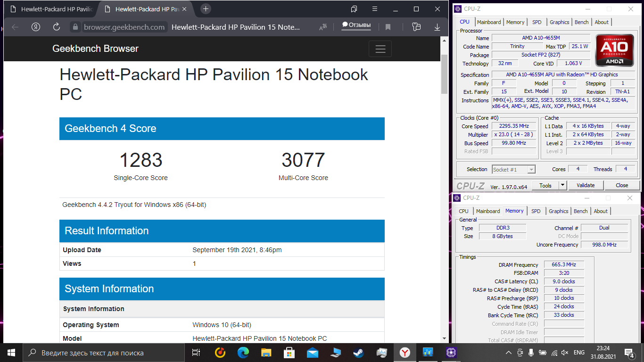Click the Windows taskbar search box
This screenshot has height=362, width=644.
(x=104, y=352)
